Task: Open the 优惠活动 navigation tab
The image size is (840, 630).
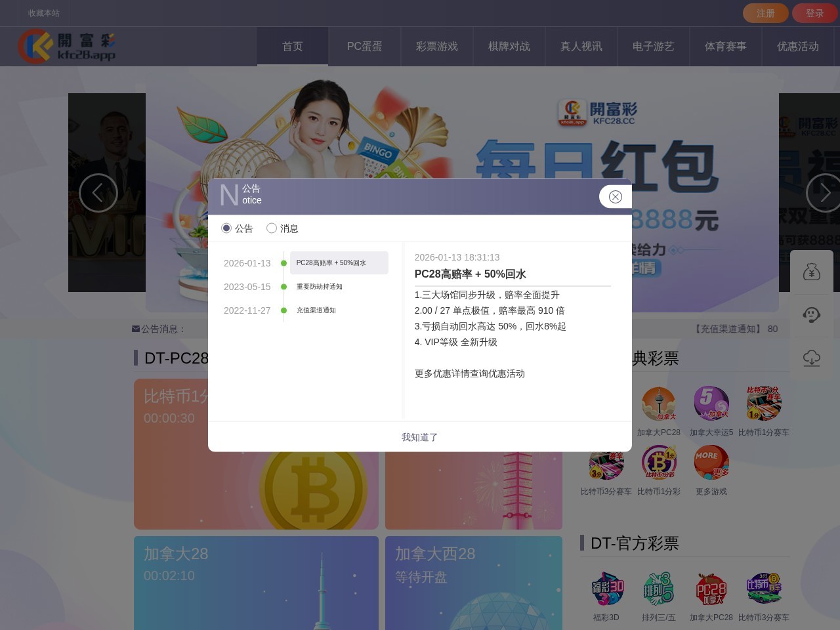Action: 798,46
